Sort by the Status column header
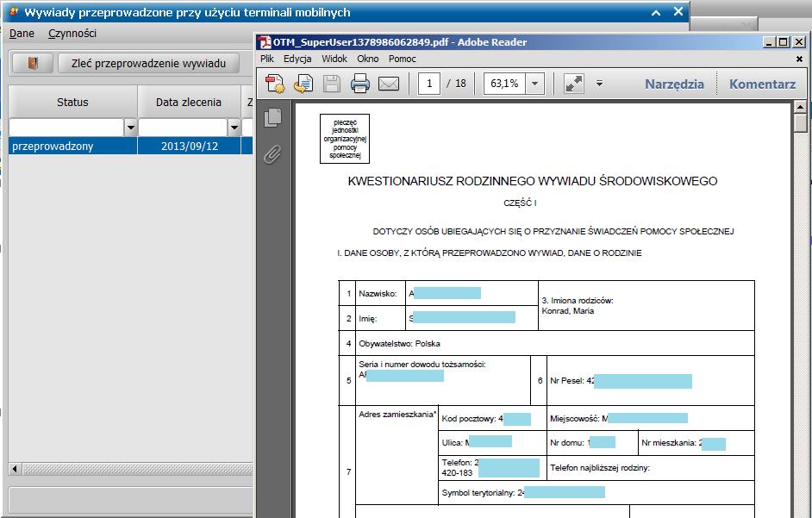The width and height of the screenshot is (812, 518). 72,102
